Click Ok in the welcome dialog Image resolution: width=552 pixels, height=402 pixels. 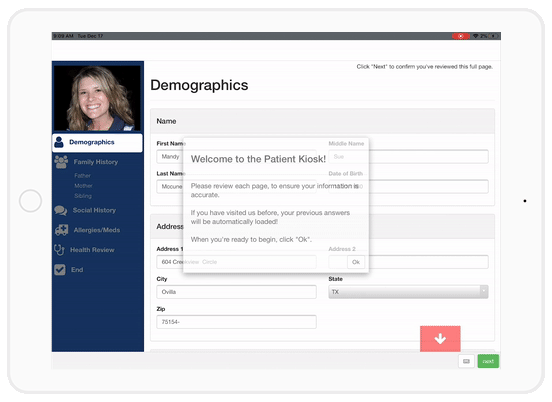pos(356,262)
